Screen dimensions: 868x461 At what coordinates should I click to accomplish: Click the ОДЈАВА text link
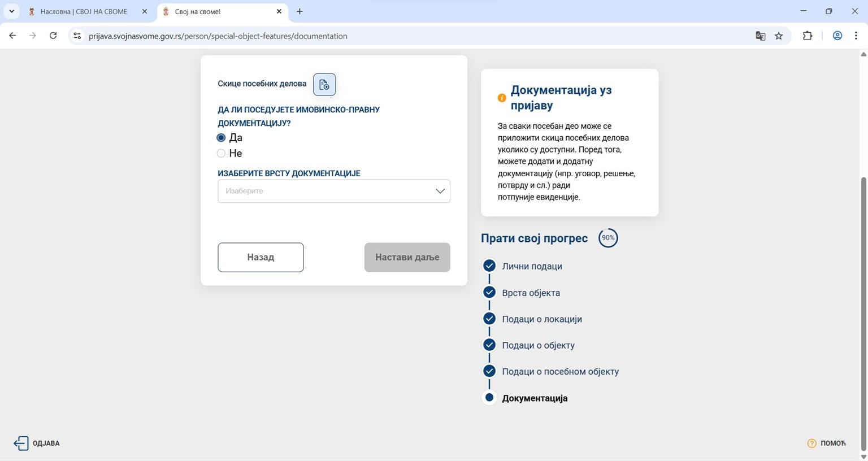46,443
